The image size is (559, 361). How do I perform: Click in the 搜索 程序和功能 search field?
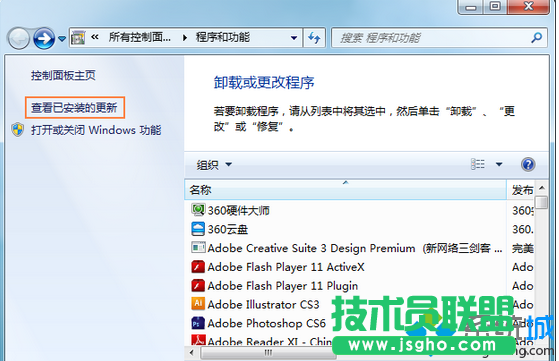(x=431, y=38)
